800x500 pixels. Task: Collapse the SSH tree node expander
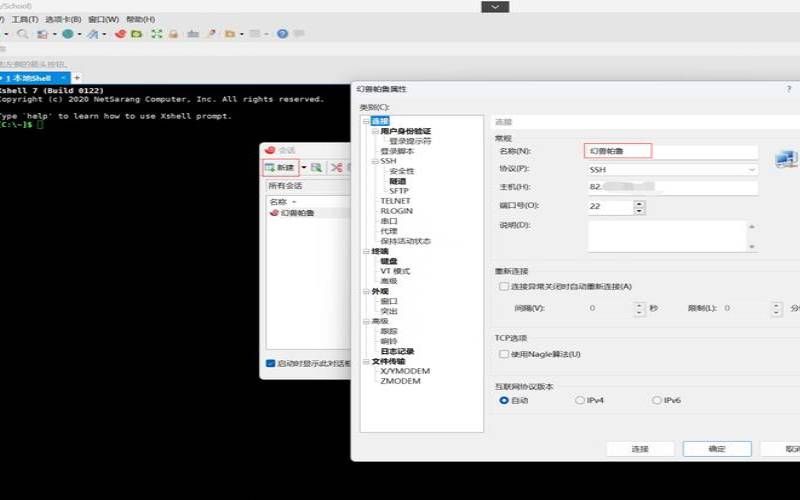click(x=375, y=161)
